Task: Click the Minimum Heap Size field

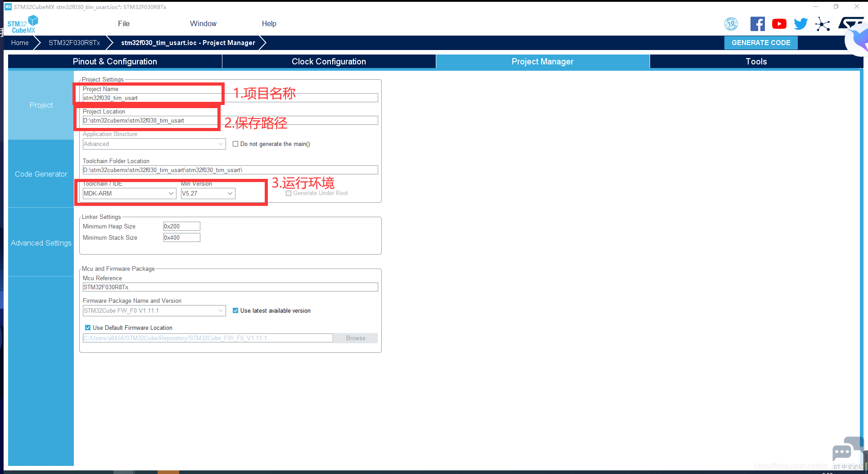Action: pyautogui.click(x=181, y=227)
